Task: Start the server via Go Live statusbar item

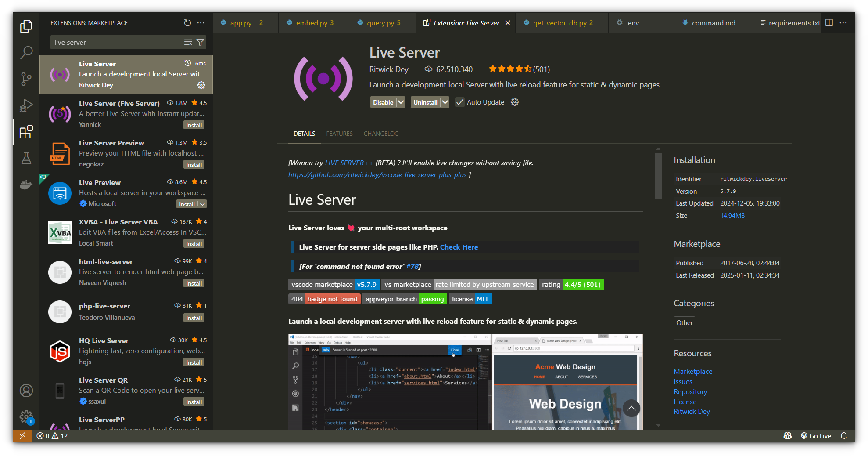Action: click(816, 436)
